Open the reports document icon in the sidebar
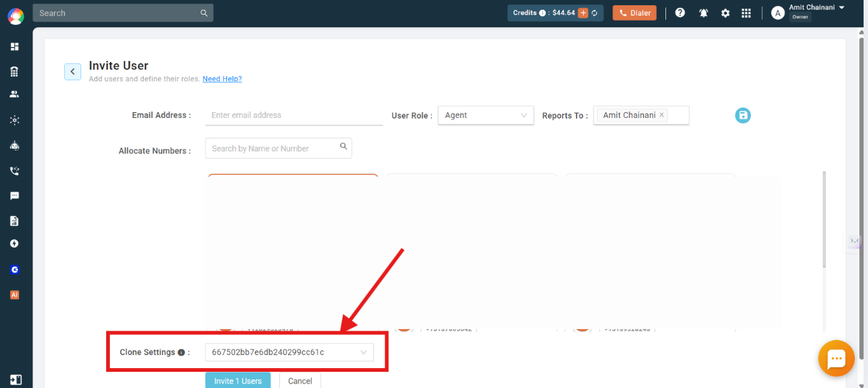 point(15,221)
